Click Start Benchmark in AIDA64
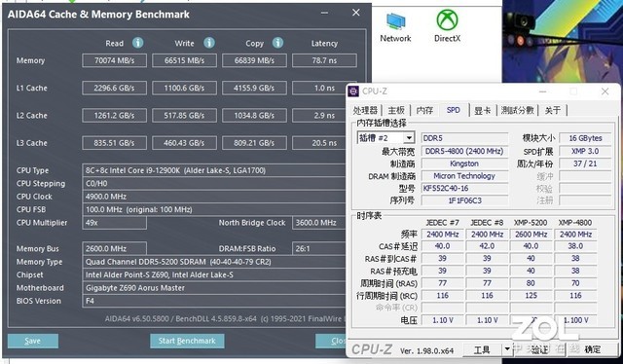Image resolution: width=623 pixels, height=364 pixels. 187,341
